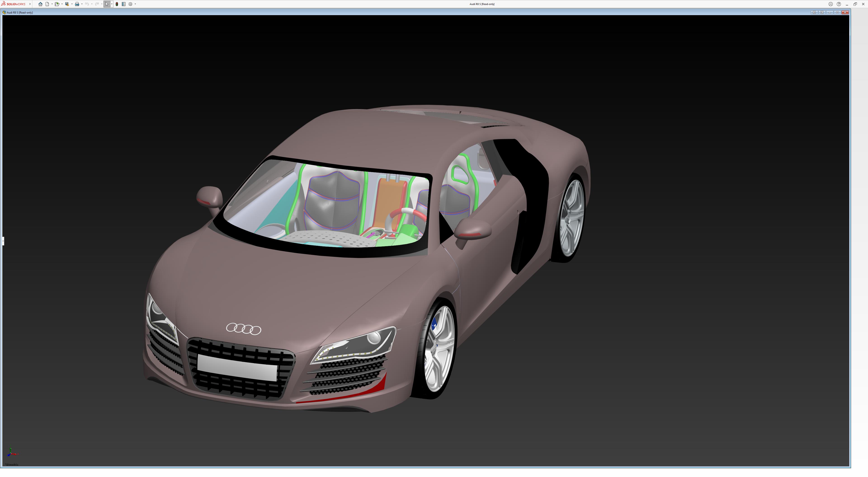This screenshot has width=868, height=477.
Task: Open the Options gear icon
Action: coord(130,4)
